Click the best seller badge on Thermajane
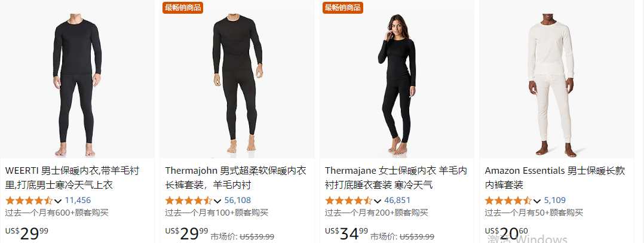The width and height of the screenshot is (644, 243). (x=342, y=7)
